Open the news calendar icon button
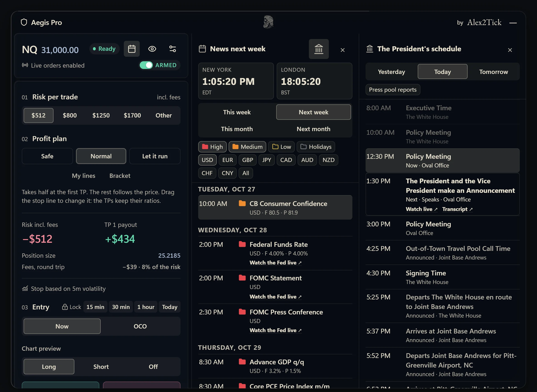Screen dimensions: 537x392 pos(132,49)
